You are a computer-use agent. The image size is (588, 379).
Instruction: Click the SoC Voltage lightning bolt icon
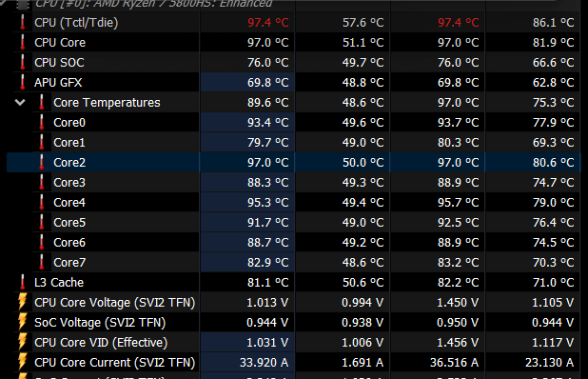pos(23,322)
